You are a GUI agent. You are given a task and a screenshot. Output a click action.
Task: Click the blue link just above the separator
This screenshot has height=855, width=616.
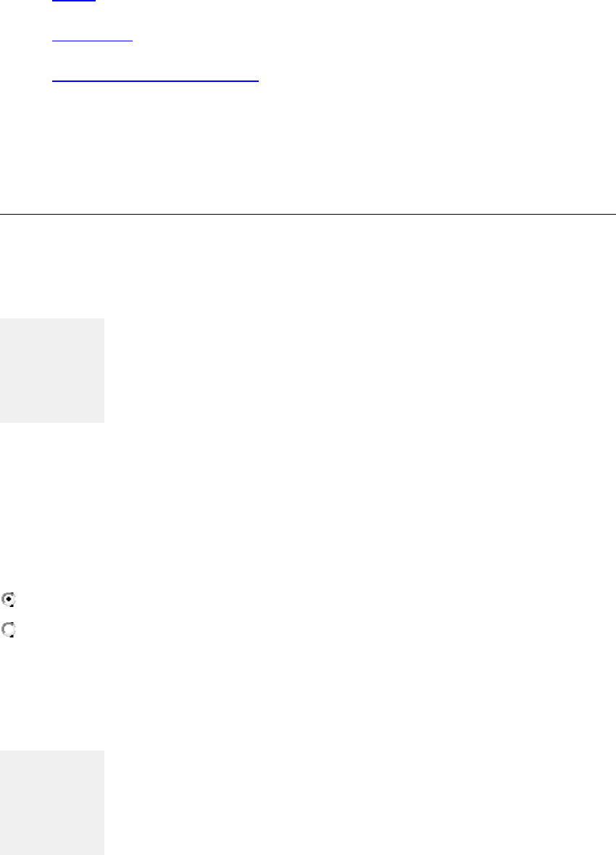pos(155,80)
